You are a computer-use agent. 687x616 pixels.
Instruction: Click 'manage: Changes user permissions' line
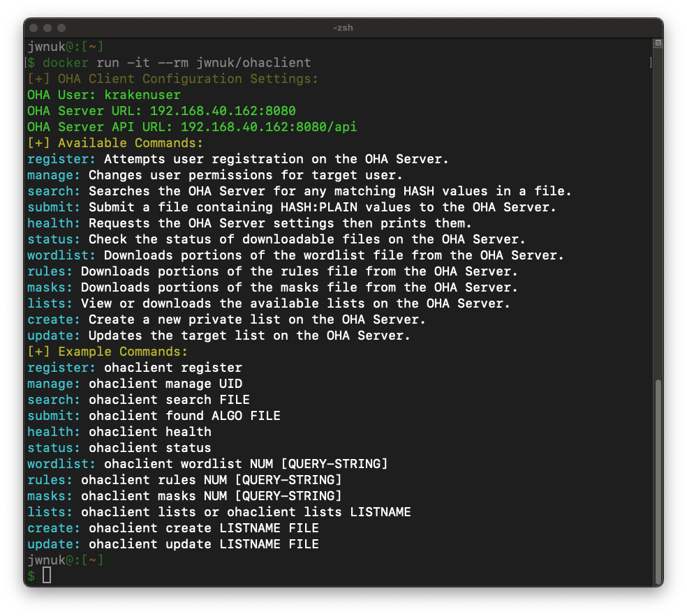(x=215, y=175)
